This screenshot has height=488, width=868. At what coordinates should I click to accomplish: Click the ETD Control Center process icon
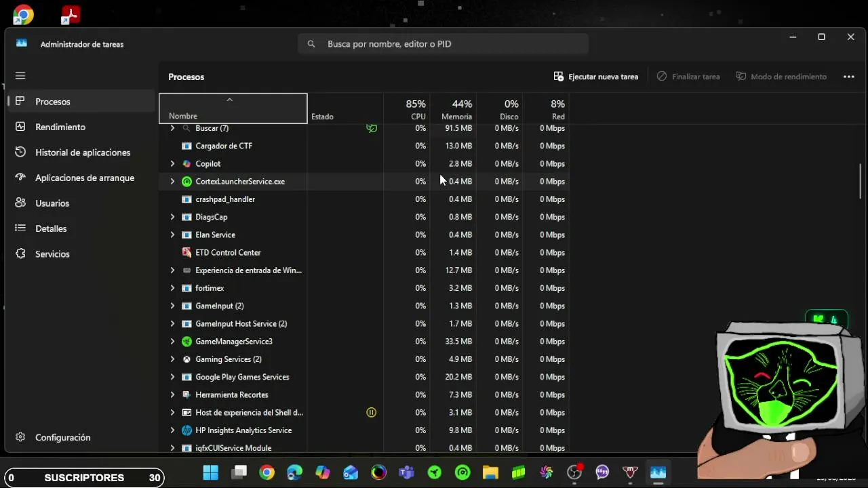[x=186, y=253]
